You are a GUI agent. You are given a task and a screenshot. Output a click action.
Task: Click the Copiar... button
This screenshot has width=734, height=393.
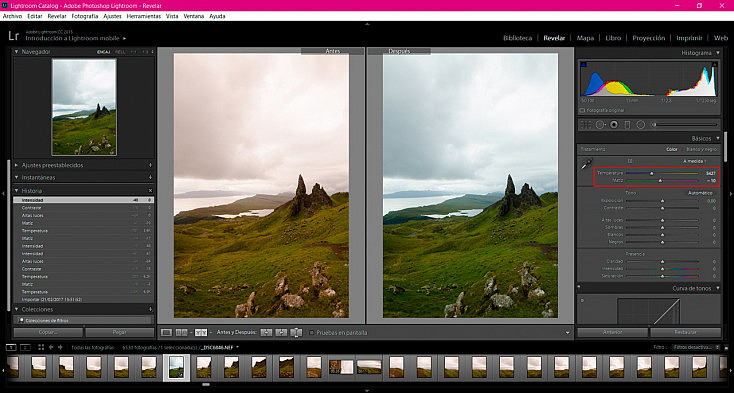click(x=48, y=332)
